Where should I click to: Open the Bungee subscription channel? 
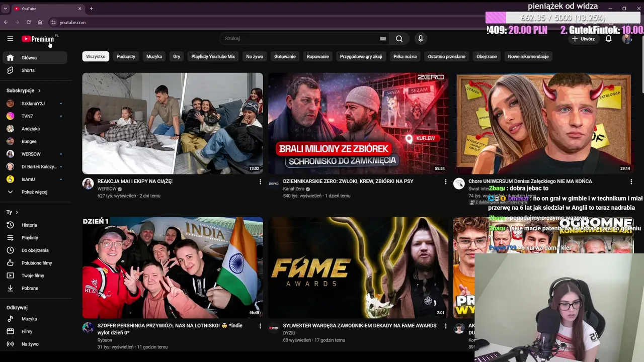pyautogui.click(x=34, y=141)
